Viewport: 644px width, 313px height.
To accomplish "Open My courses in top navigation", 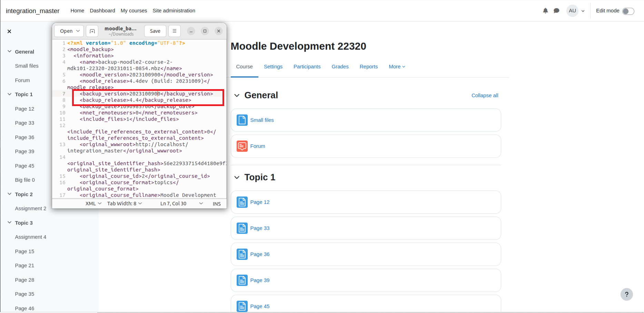I will [134, 11].
